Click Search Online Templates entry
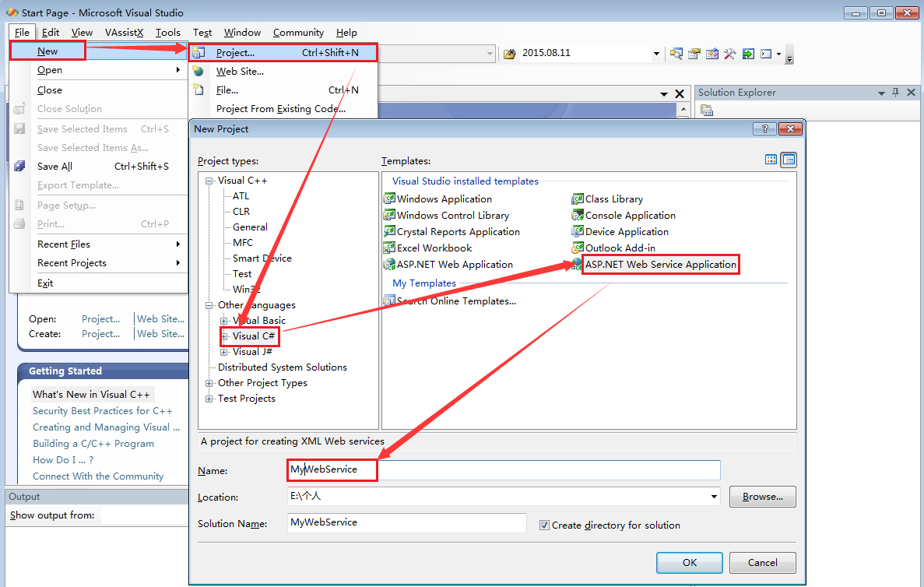Image resolution: width=924 pixels, height=587 pixels. 450,301
